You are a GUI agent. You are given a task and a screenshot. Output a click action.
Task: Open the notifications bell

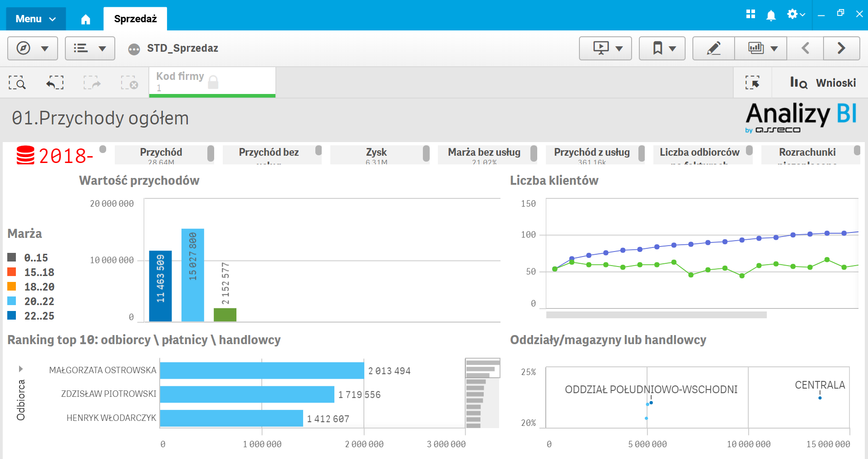(x=770, y=16)
